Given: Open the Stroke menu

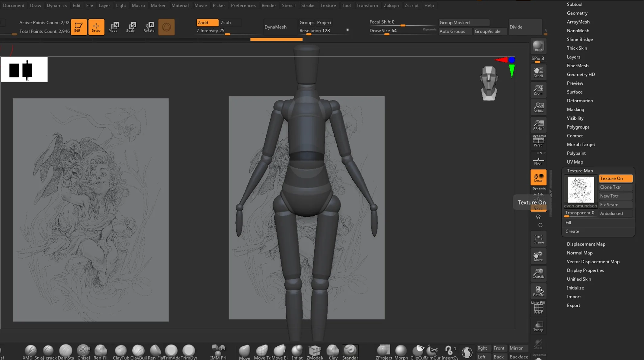Looking at the screenshot, I should (308, 5).
